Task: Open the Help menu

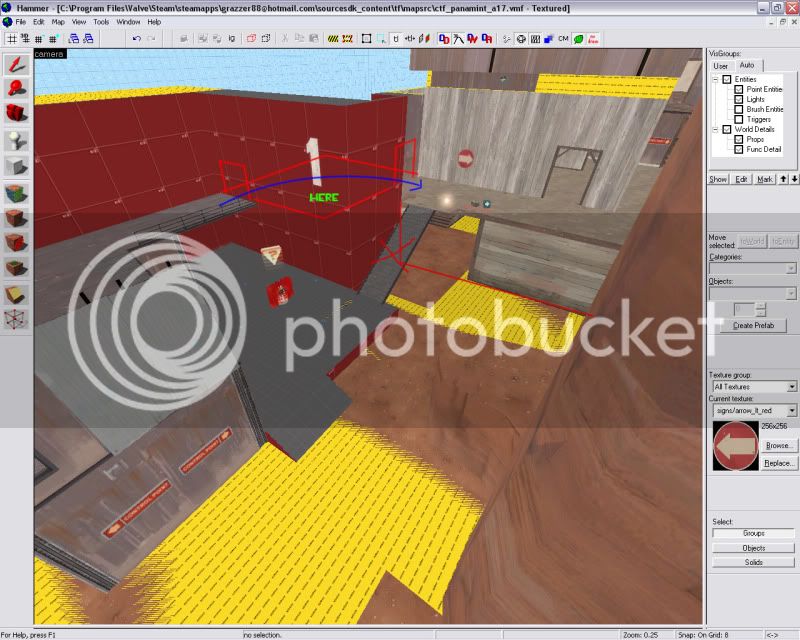Action: [x=154, y=22]
